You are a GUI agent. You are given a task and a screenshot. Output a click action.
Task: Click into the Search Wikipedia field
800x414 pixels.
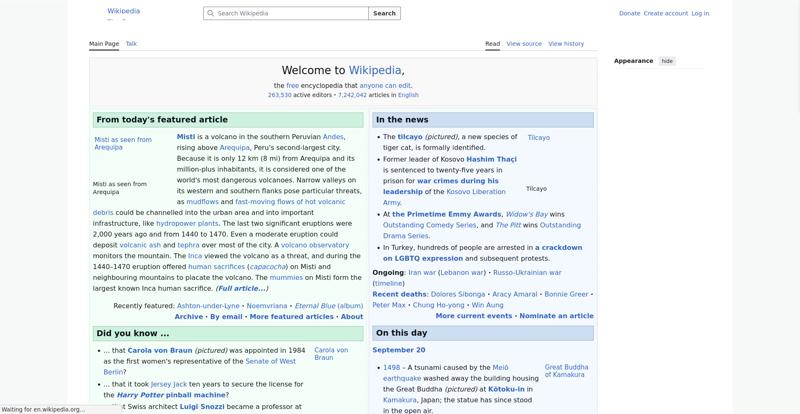286,13
